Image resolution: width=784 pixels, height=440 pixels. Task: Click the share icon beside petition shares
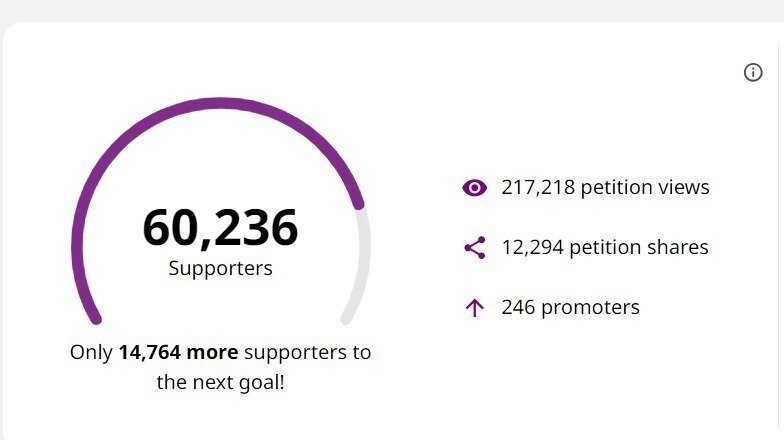(474, 248)
